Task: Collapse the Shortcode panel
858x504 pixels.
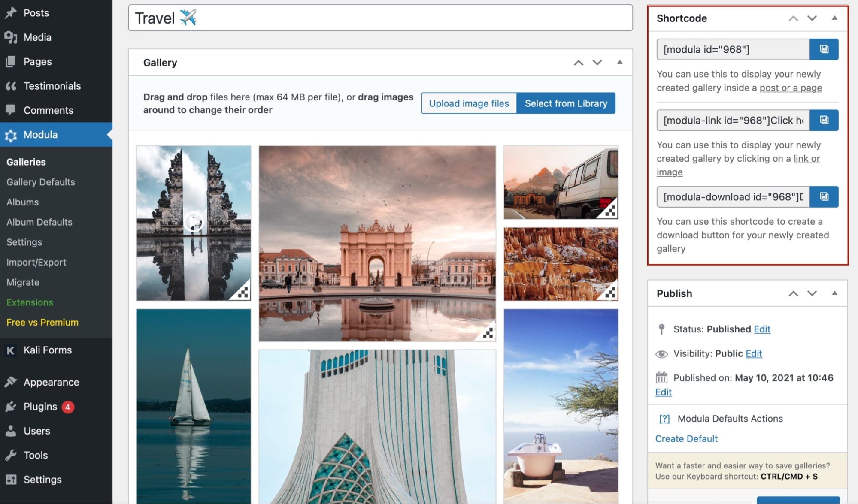Action: click(x=834, y=18)
